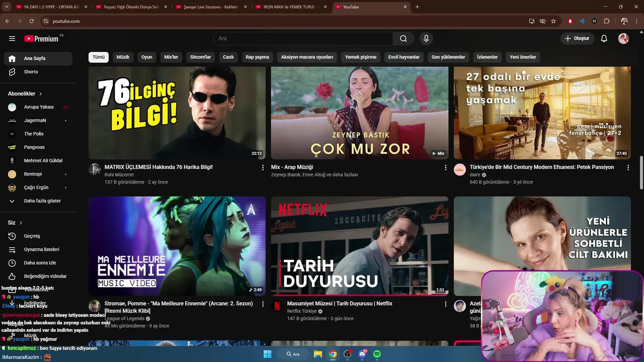Image resolution: width=644 pixels, height=362 pixels.
Task: Select the Rap yapma filter chip
Action: point(257,57)
